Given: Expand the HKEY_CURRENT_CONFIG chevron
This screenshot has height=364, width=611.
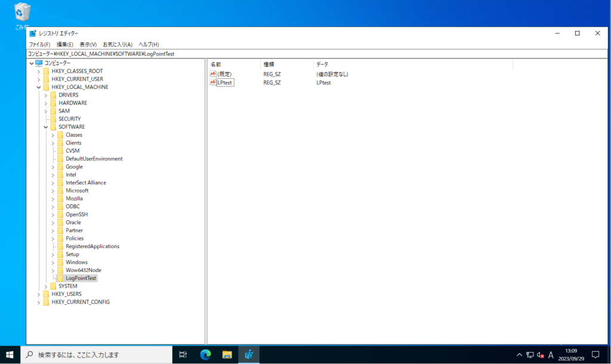Looking at the screenshot, I should pos(39,303).
